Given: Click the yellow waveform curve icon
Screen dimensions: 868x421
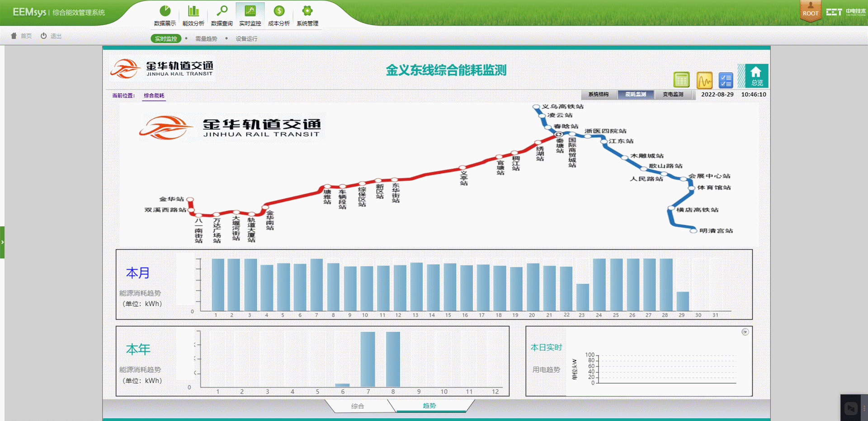Looking at the screenshot, I should [704, 80].
